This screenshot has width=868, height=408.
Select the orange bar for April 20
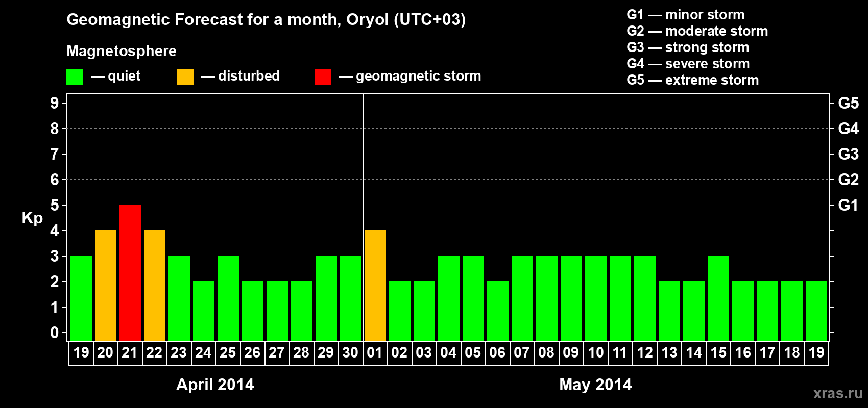106,285
